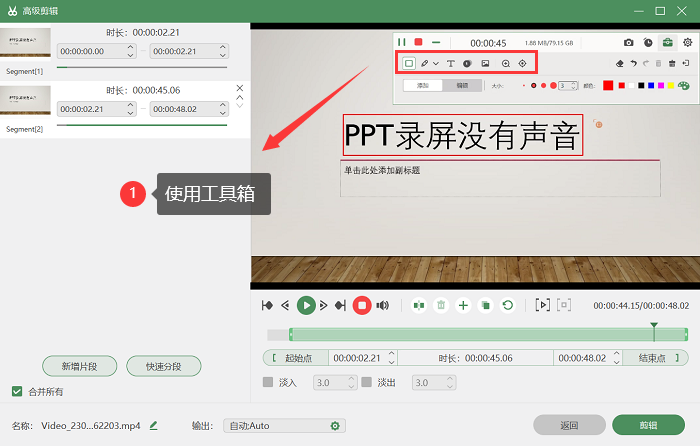Reset the segment with circular arrow icon
The image size is (700, 446).
coord(508,305)
